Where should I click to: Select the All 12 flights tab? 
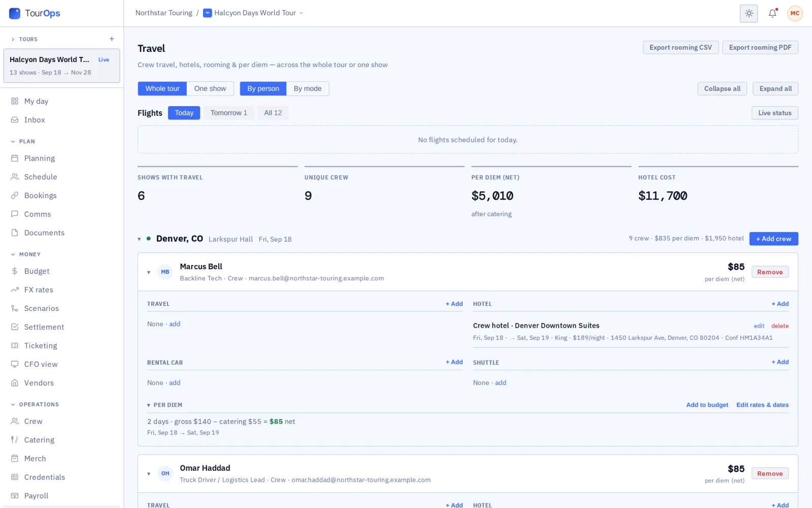pyautogui.click(x=273, y=113)
